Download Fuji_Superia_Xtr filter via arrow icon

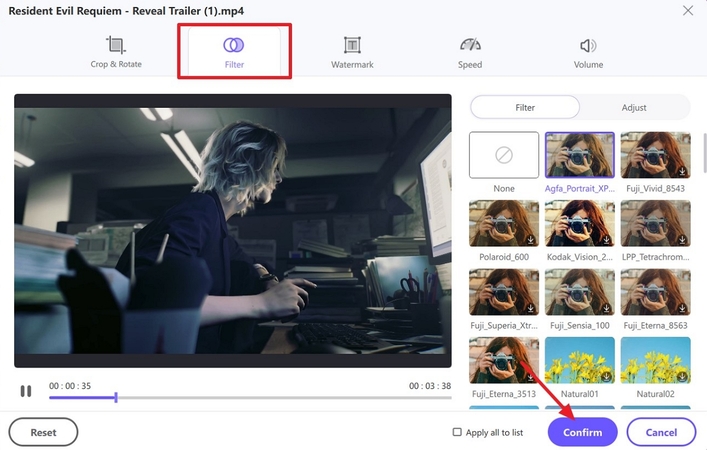pos(531,308)
